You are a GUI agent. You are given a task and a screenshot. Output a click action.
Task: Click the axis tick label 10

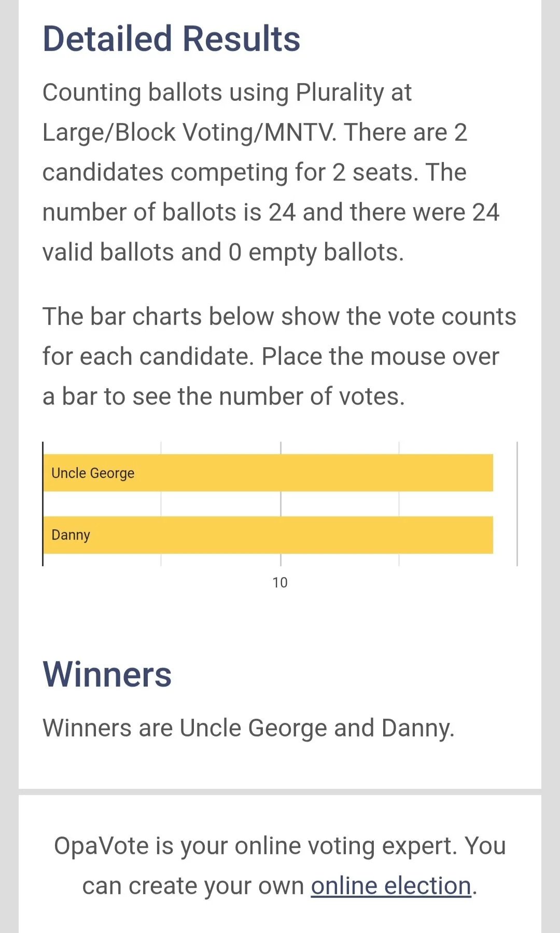pos(280,583)
